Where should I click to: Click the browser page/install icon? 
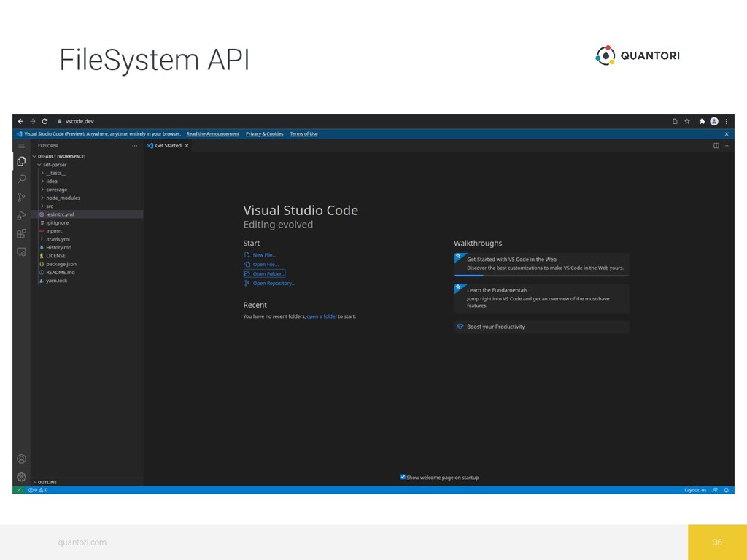coord(675,122)
